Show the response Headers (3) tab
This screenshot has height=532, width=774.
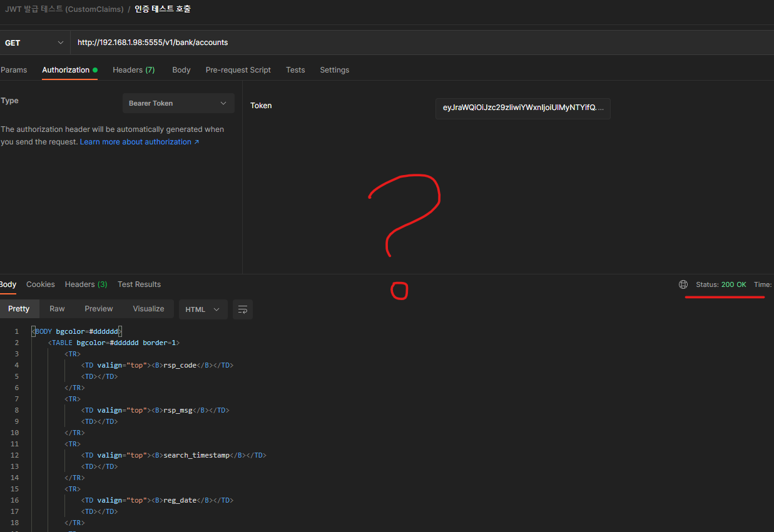point(86,284)
